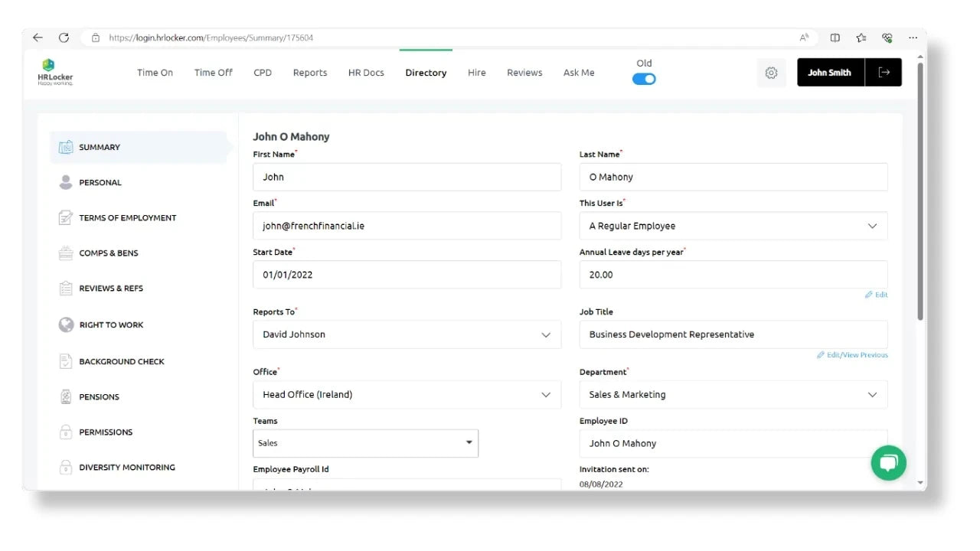Open Personal section via person icon
Screen dimensions: 980x551
[x=66, y=182]
